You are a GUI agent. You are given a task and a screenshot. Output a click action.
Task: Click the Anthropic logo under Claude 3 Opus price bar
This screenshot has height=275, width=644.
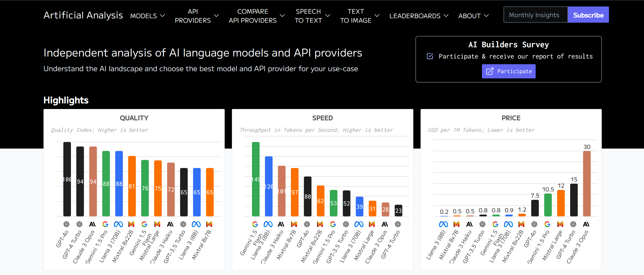tap(586, 224)
